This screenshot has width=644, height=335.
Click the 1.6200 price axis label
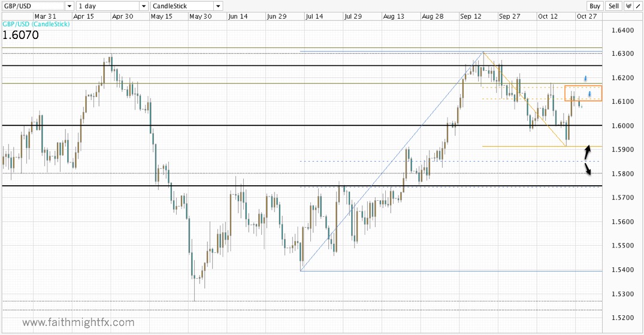pos(622,78)
